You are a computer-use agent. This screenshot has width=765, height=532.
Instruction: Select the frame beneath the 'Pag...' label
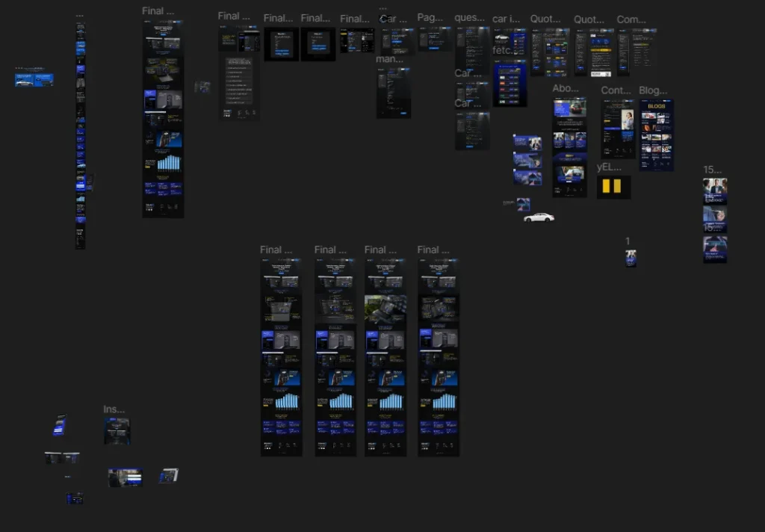pyautogui.click(x=434, y=39)
